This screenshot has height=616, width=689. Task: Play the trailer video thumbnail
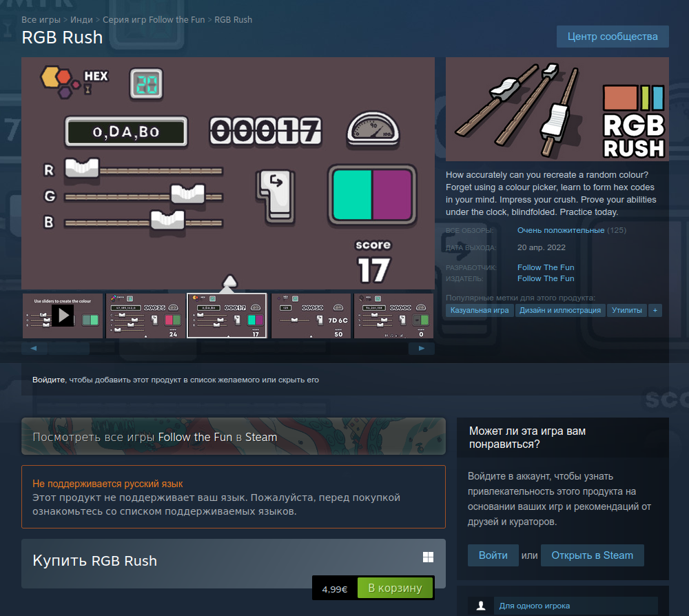(63, 316)
